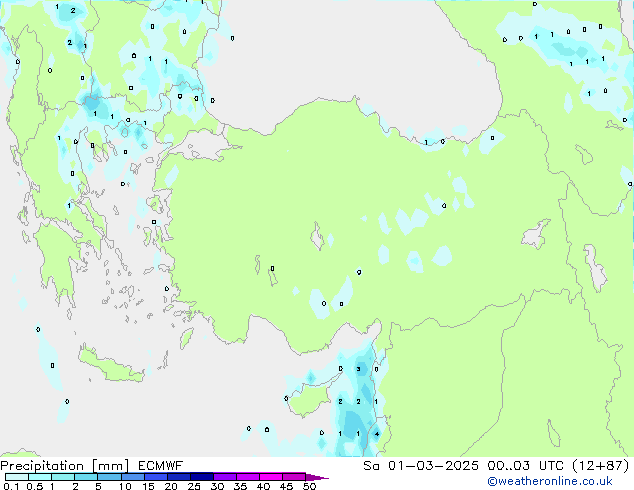Click the island of Crete on the map

click(x=111, y=366)
